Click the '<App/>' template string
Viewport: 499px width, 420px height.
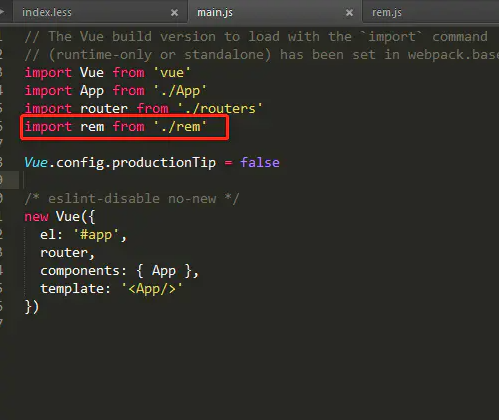click(152, 289)
